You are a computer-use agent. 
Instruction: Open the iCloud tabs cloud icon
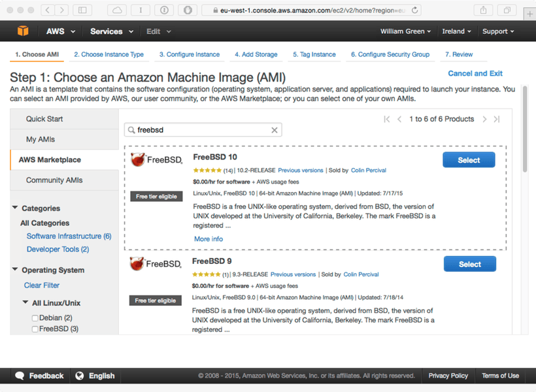point(117,10)
